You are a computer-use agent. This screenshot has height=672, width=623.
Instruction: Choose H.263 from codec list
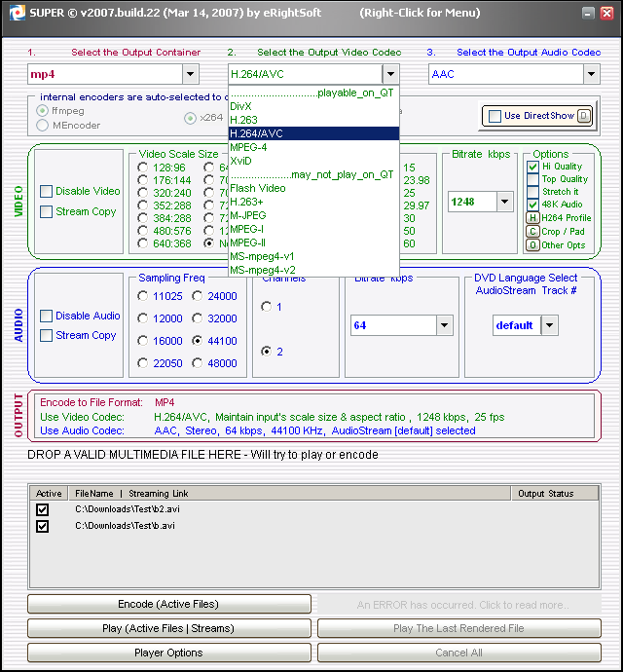click(x=314, y=120)
